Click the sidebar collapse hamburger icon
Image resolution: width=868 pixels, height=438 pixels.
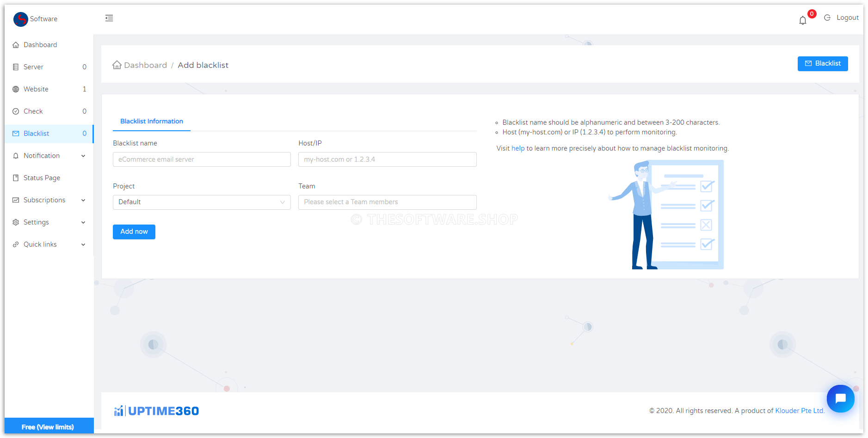point(109,18)
